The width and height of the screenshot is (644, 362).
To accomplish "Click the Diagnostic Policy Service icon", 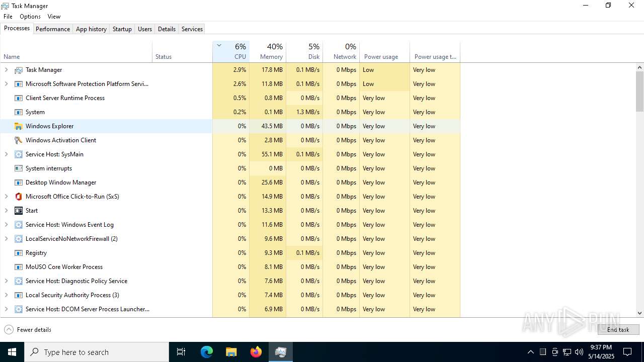I will 19,281.
